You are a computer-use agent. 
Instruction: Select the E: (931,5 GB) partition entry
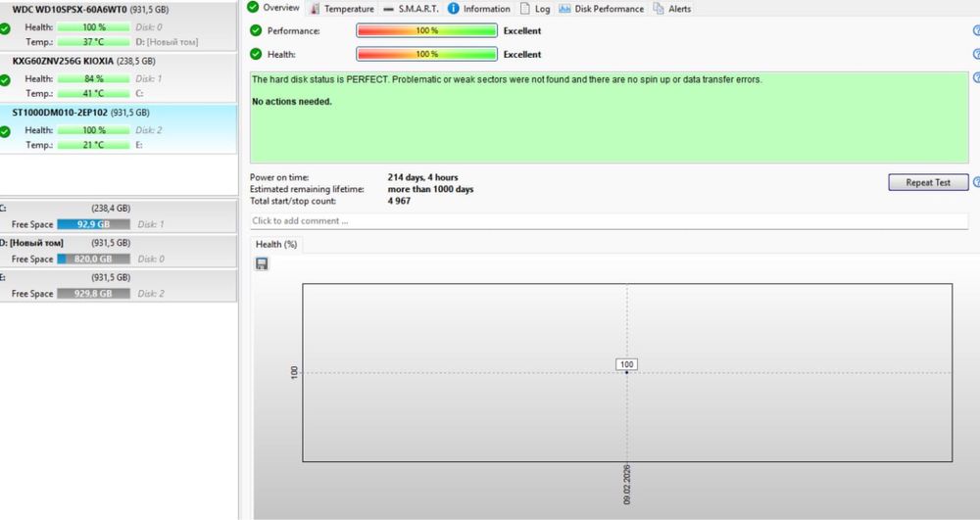[x=119, y=285]
